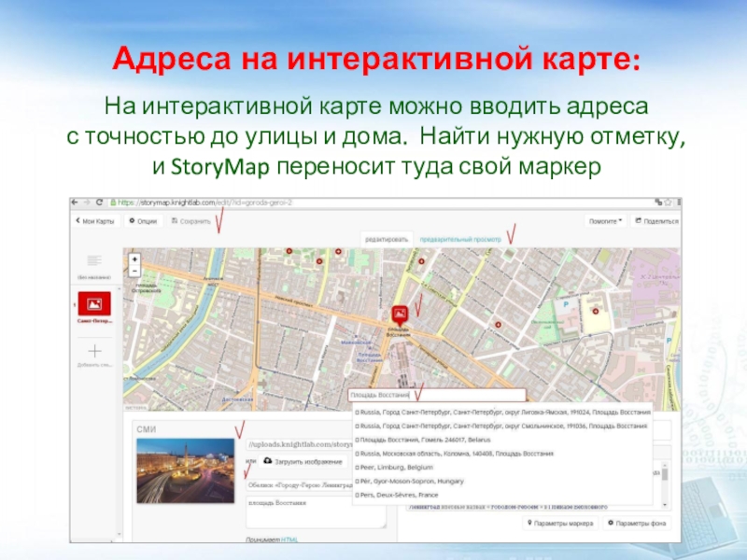This screenshot has width=747, height=560.
Task: Zoom in on the map
Action: [x=134, y=259]
